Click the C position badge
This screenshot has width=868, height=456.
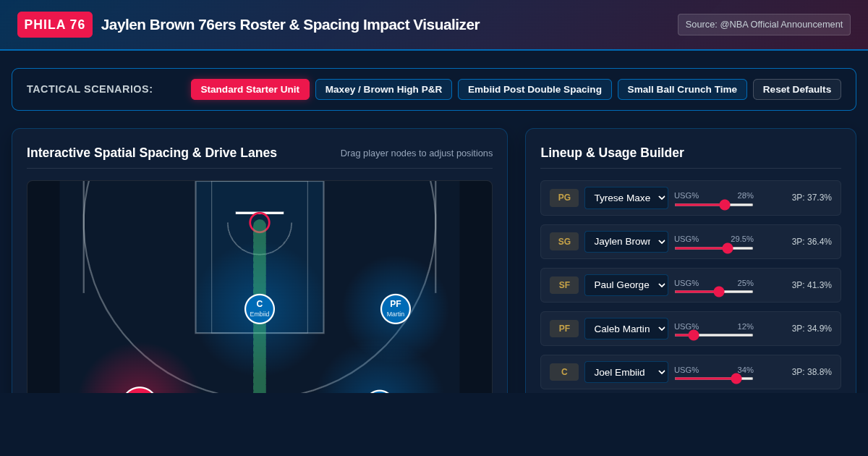click(x=564, y=371)
